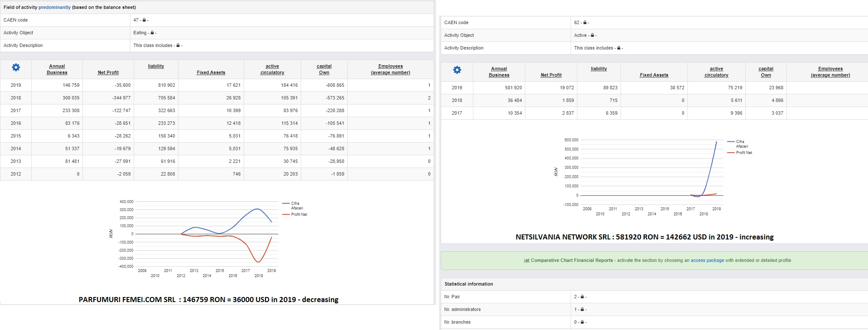This screenshot has height=330, width=868.
Task: Click the Cifra Afaceri legend entry in the NETSILVANIA chart
Action: [738, 144]
